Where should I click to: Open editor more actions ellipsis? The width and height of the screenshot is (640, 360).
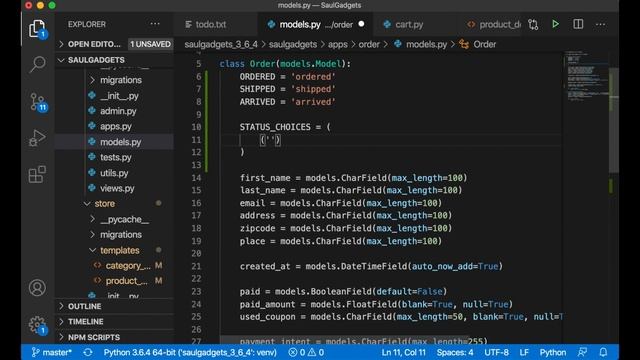[x=600, y=24]
